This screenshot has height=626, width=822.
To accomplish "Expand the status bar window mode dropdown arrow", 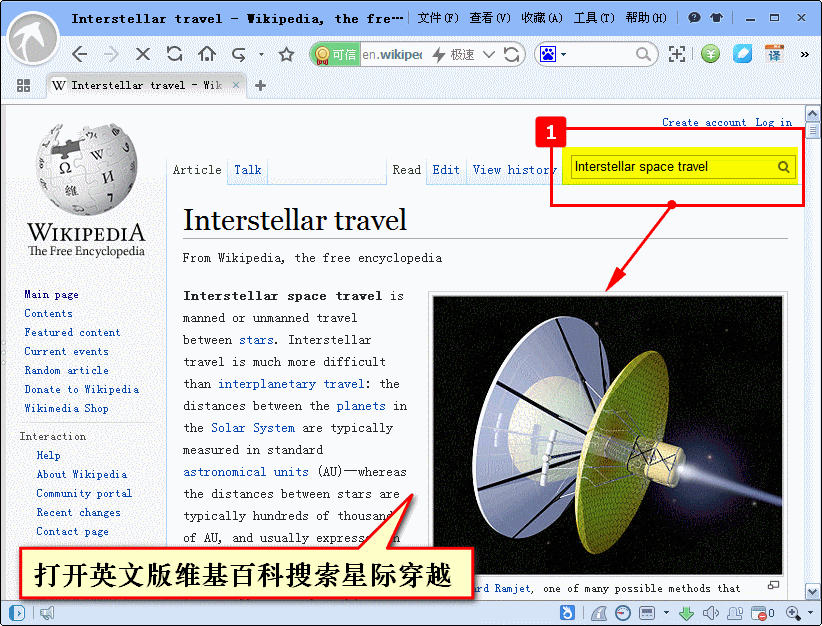I will point(666,612).
